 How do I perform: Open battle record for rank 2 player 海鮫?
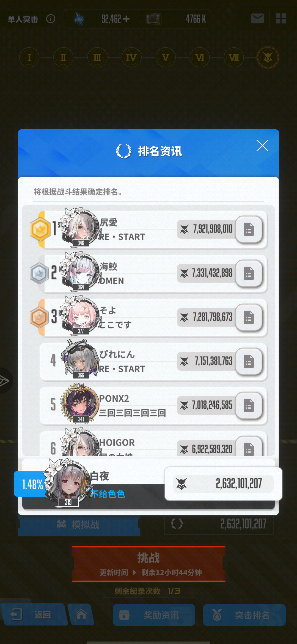tap(249, 273)
